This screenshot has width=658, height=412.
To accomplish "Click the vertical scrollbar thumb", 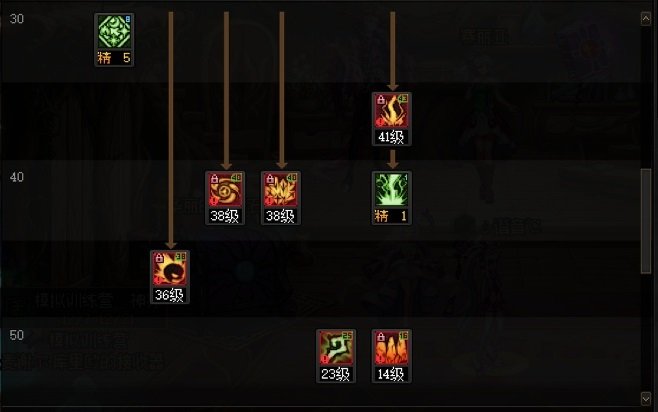I will (646, 221).
